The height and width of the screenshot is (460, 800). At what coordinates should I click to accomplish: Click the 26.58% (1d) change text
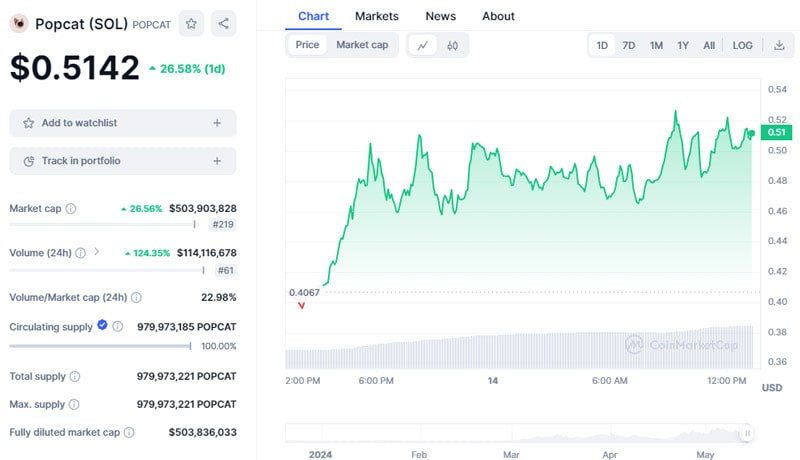[x=187, y=69]
